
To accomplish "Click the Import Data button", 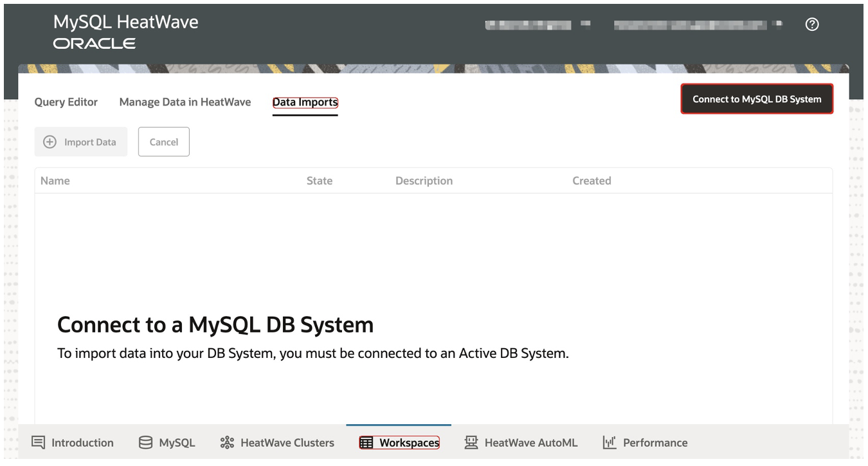I will [80, 142].
